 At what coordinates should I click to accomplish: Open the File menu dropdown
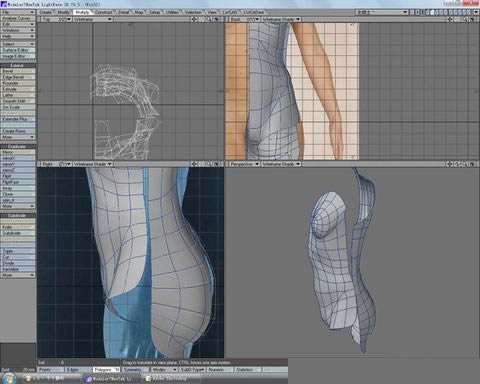(x=18, y=12)
